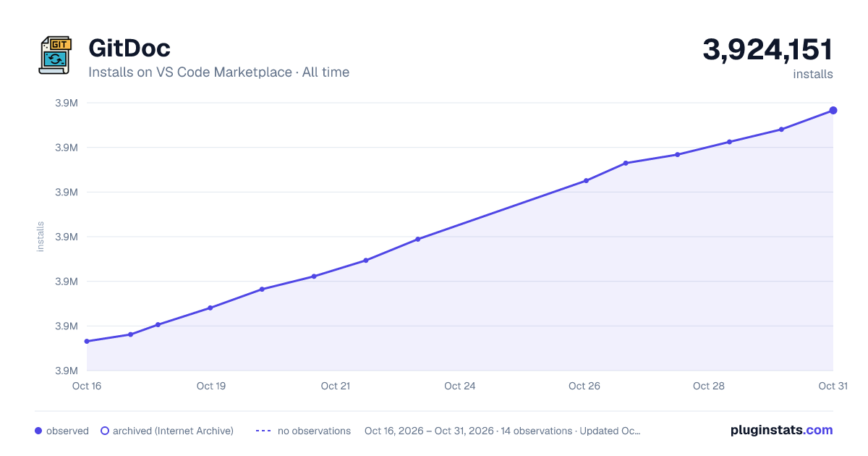The image size is (868, 456).
Task: Click 'archived (Internet Archive)' legend label
Action: point(173,431)
